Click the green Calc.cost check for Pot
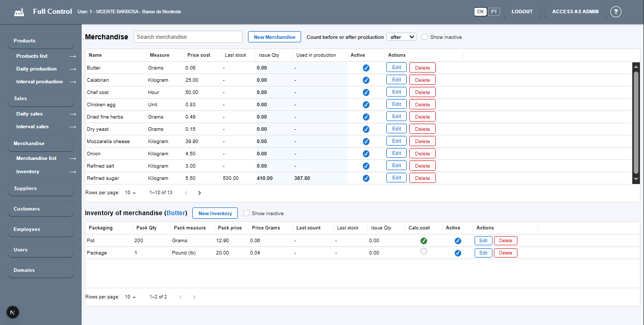Screen dimensions: 644x325 (x=424, y=241)
